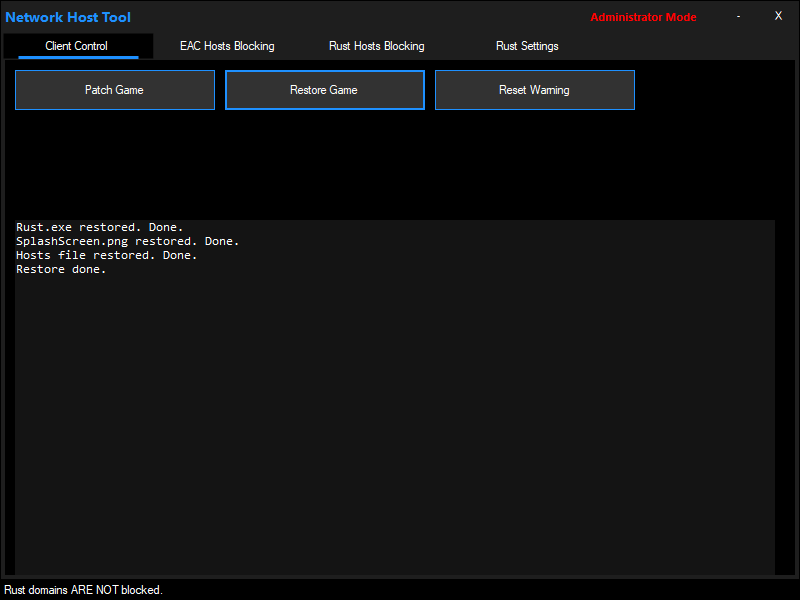800x600 pixels.
Task: Hit the Reset Warning button
Action: coord(534,90)
